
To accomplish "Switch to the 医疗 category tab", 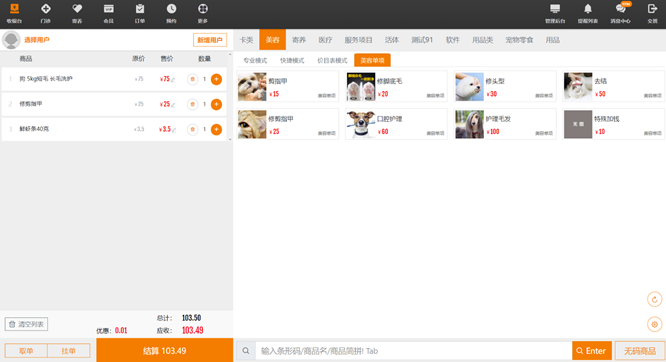I will (325, 40).
